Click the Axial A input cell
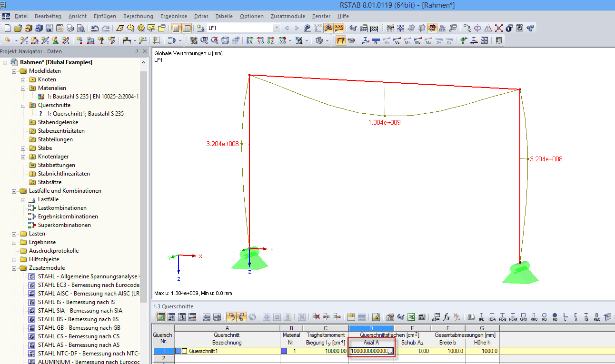The height and width of the screenshot is (364, 615). pos(371,351)
